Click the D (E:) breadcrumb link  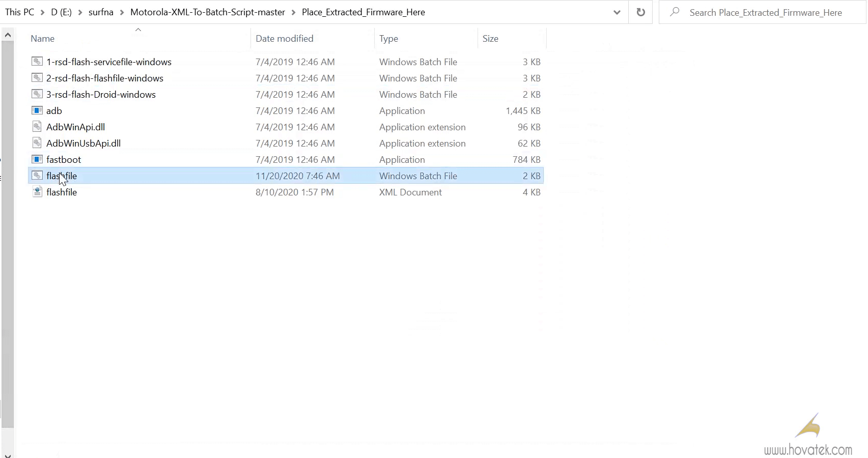point(60,12)
